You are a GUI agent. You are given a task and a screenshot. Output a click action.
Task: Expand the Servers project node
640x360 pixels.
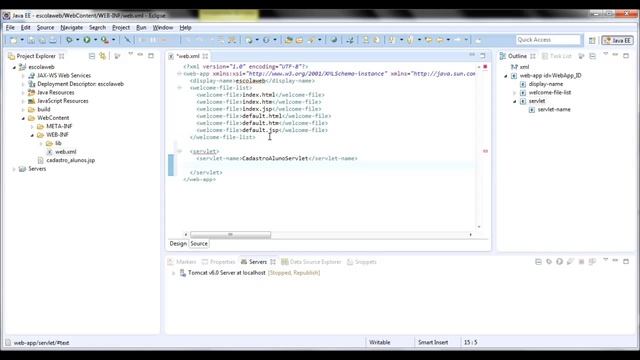click(x=14, y=169)
